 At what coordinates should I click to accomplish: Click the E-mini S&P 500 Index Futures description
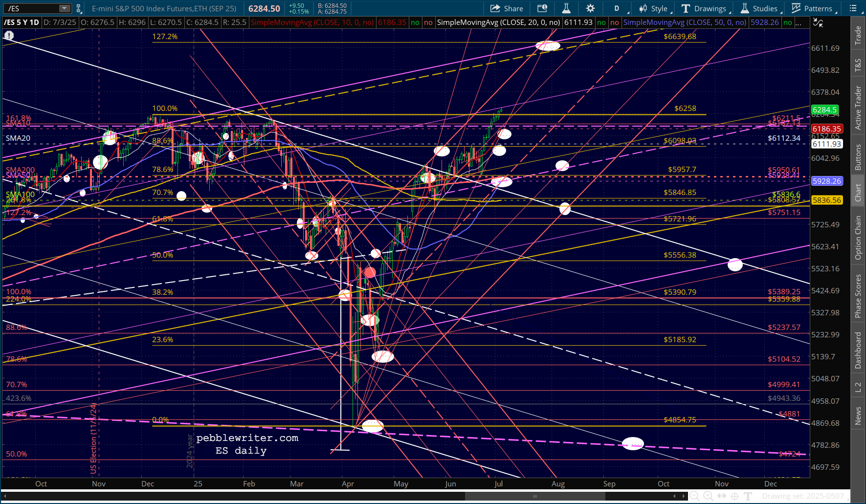pos(164,8)
